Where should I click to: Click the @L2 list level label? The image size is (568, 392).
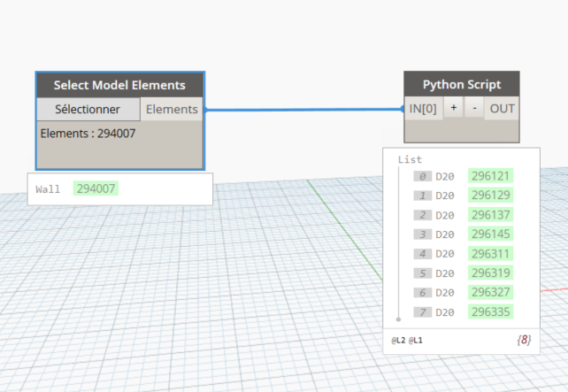coord(398,340)
